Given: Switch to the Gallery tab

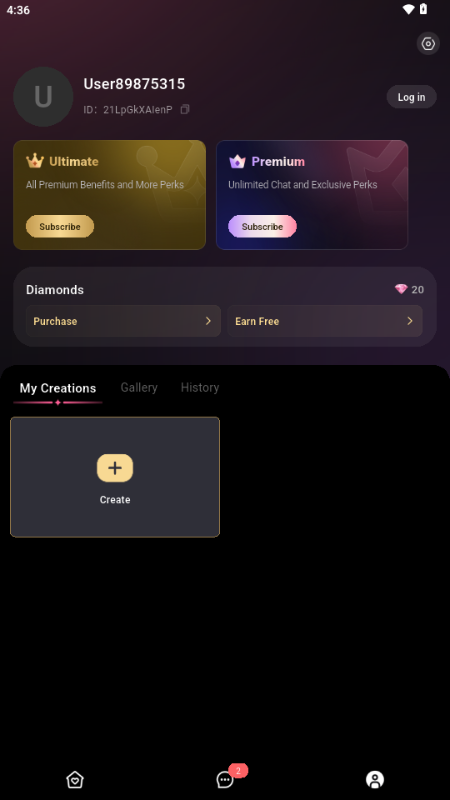Looking at the screenshot, I should 139,388.
